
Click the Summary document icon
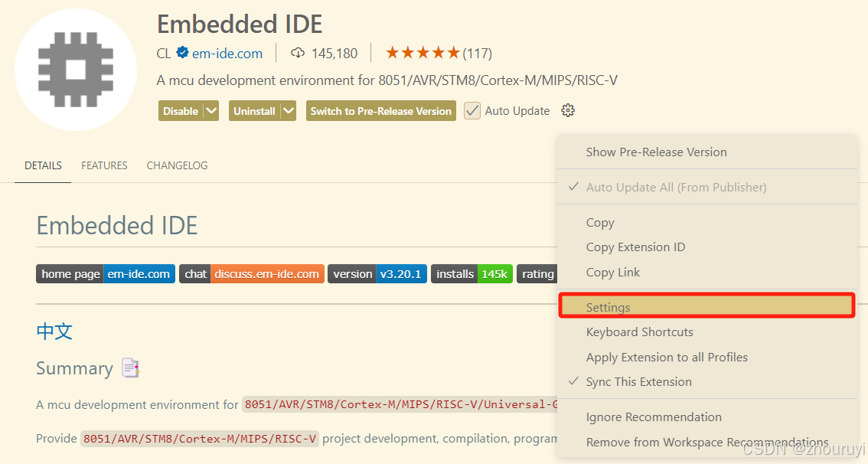point(131,368)
